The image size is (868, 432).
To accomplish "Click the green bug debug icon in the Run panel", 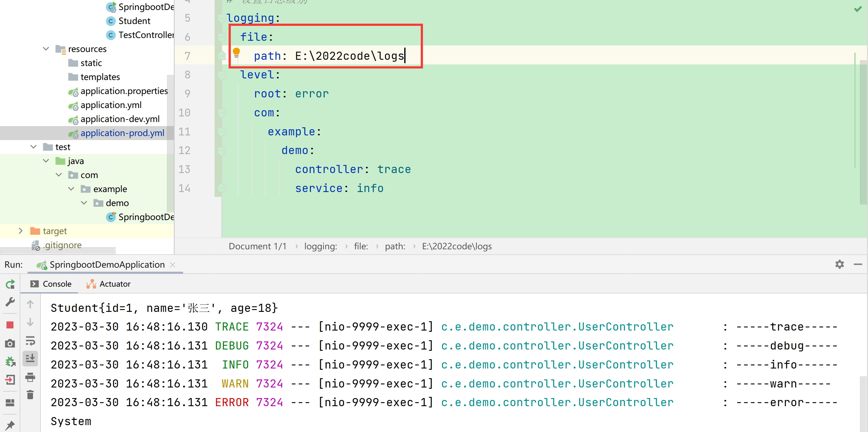I will pos(10,362).
